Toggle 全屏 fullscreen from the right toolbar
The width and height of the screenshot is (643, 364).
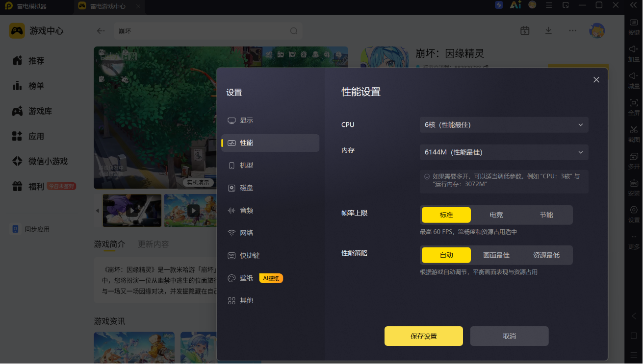(x=634, y=106)
